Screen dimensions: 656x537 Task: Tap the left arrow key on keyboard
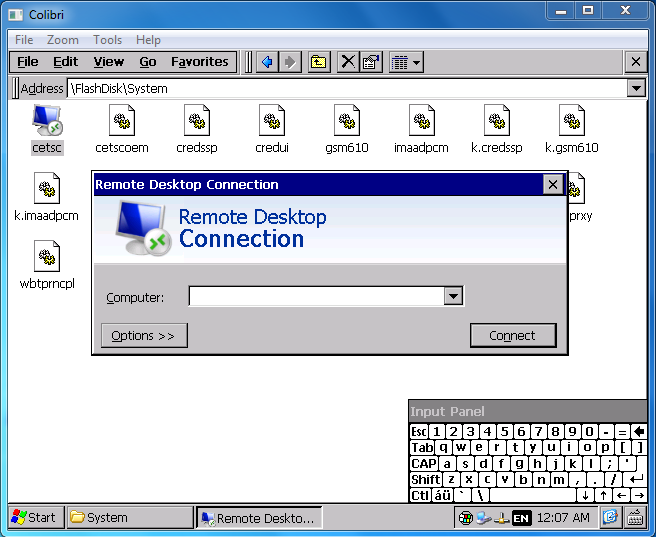621,495
